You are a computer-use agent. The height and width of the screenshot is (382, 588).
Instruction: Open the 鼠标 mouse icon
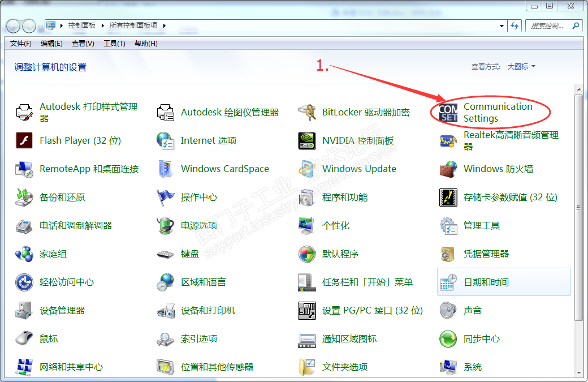[24, 339]
